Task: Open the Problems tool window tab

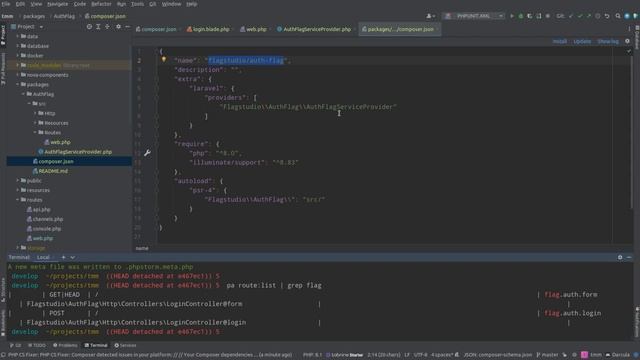Action: 65,345
